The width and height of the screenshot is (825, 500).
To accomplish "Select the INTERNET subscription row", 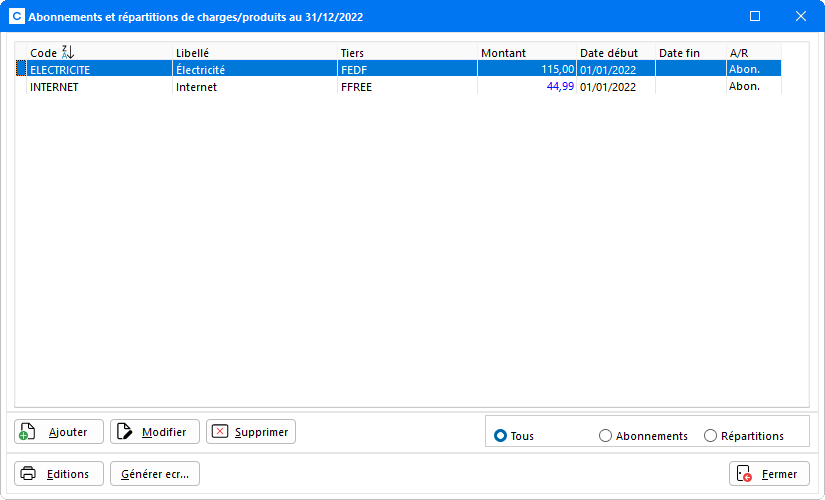I will click(x=54, y=87).
